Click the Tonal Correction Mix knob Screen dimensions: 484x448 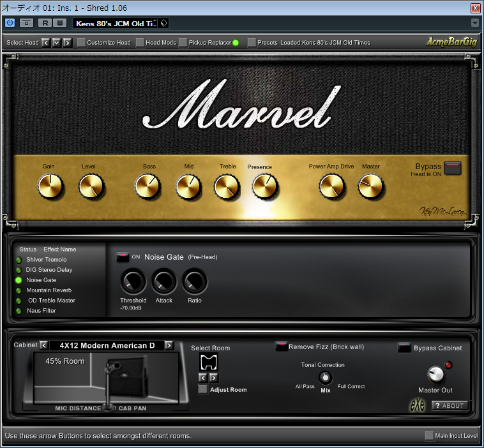(326, 377)
